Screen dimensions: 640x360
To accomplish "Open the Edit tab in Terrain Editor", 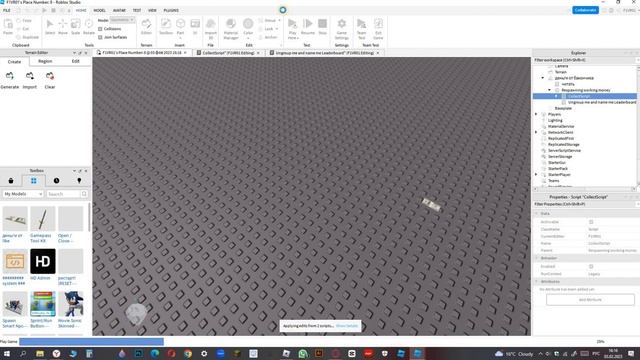I will point(76,61).
